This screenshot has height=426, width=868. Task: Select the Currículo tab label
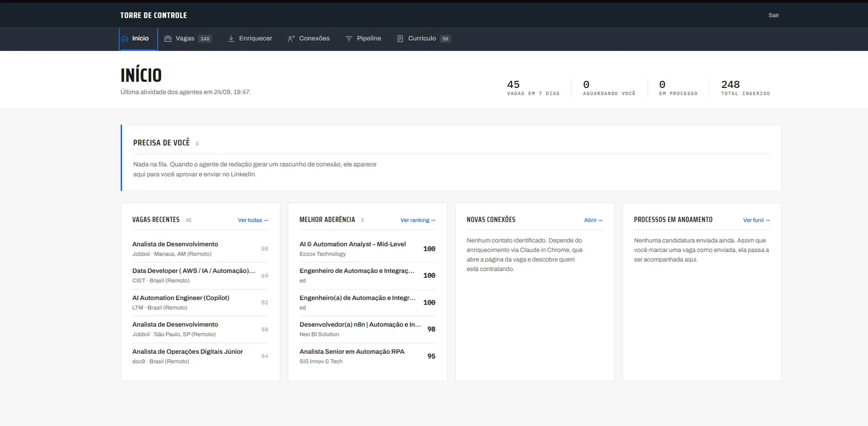coord(422,39)
